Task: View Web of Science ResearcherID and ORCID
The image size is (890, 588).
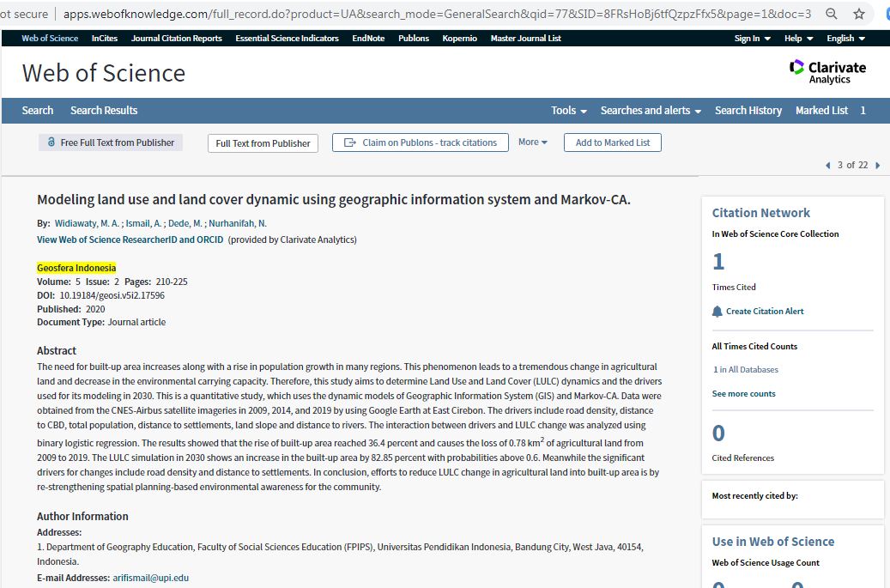Action: [130, 239]
